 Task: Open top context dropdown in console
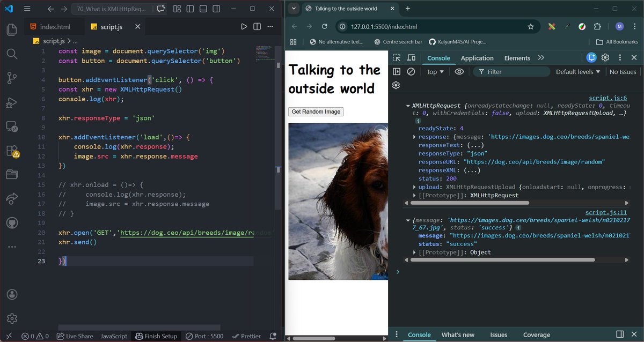[x=435, y=72]
